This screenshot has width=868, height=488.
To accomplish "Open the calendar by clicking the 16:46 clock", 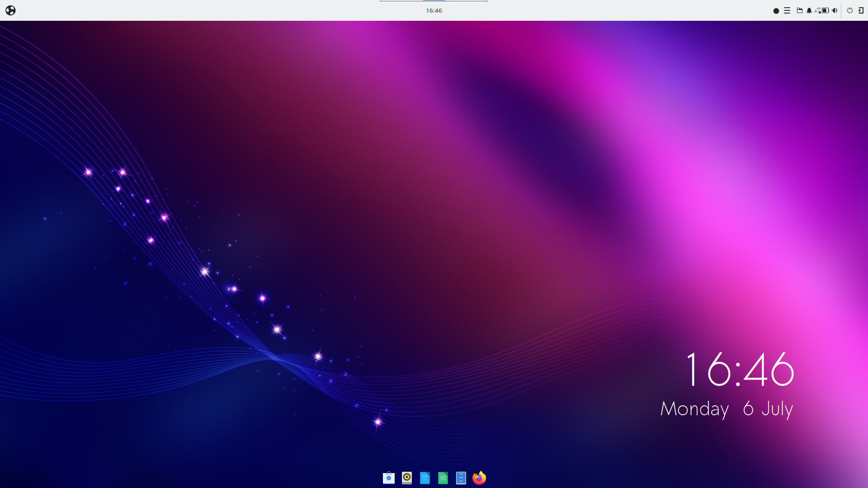I will tap(434, 10).
